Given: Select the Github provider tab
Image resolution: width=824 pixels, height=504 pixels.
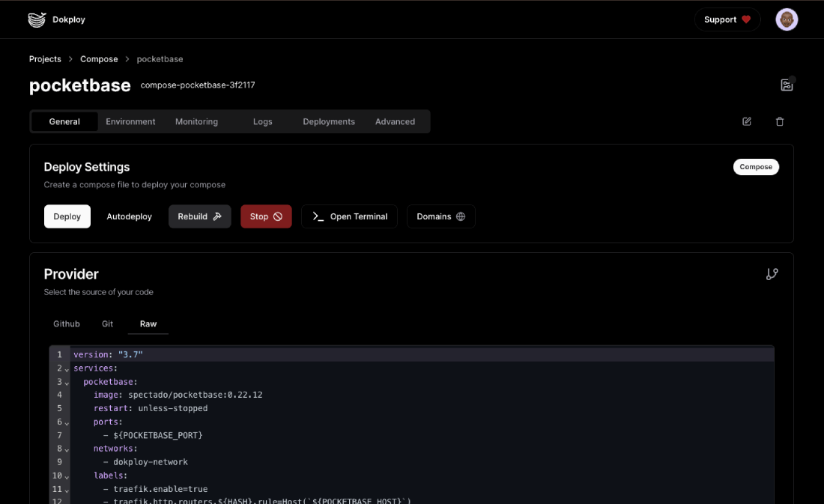Looking at the screenshot, I should point(67,324).
